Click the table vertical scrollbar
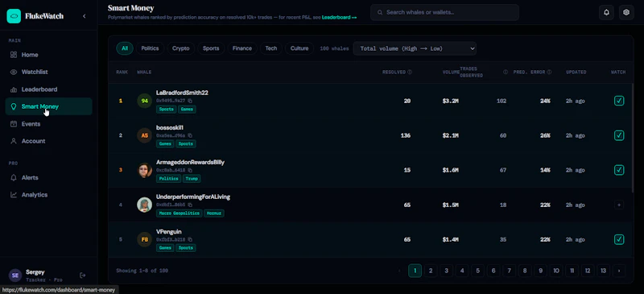The image size is (644, 294). tap(632, 138)
